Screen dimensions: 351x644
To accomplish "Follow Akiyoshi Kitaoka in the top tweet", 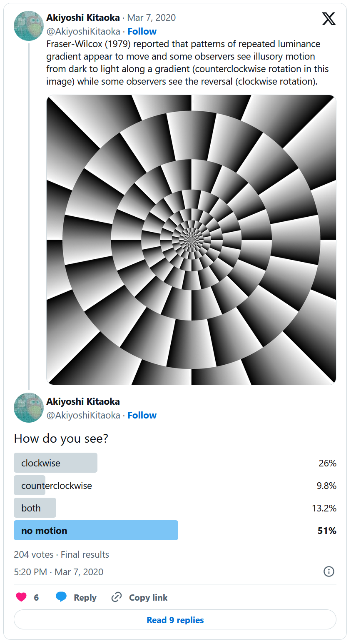I will click(142, 31).
